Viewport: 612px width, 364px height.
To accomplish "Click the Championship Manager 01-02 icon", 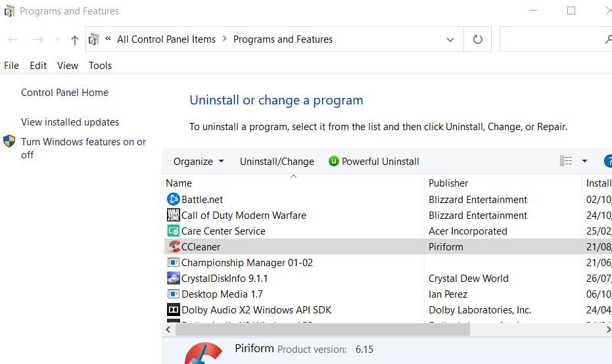I will (x=173, y=263).
